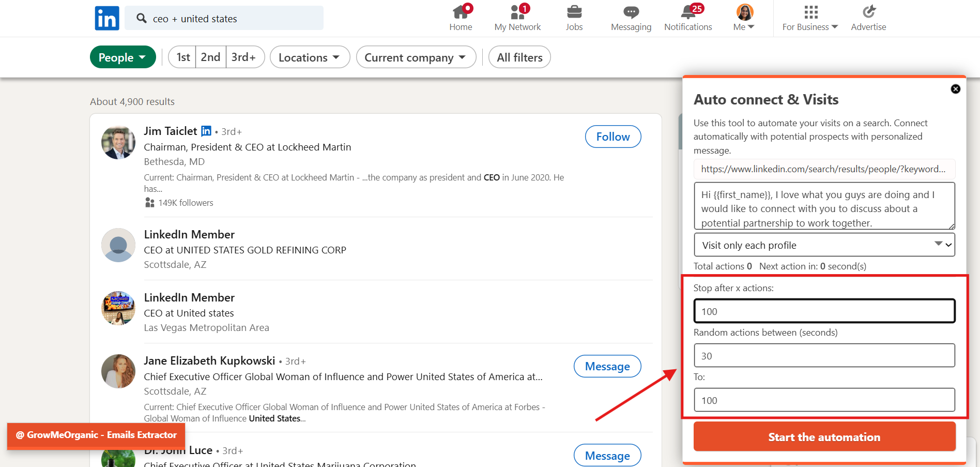Open Jane Elizabeth Kupkowski's profile photo

118,371
